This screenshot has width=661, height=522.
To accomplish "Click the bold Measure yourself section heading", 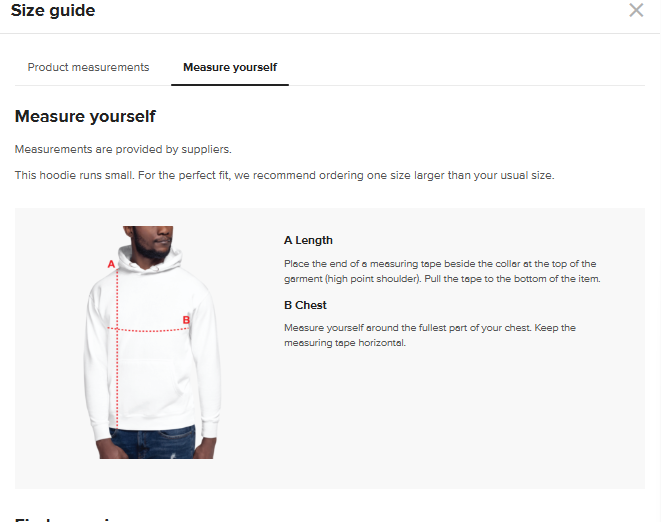I will pos(85,117).
